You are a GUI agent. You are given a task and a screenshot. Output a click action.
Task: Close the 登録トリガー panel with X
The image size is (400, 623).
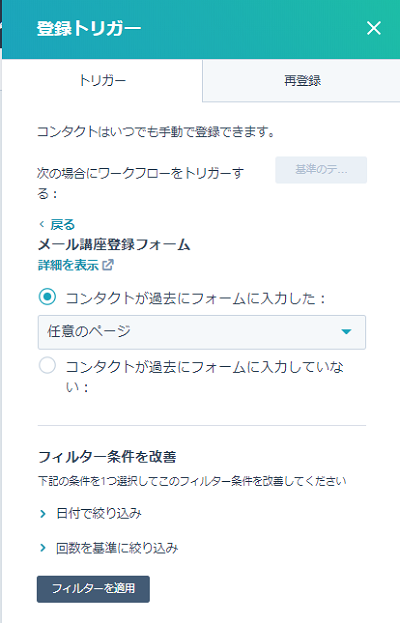[x=374, y=28]
